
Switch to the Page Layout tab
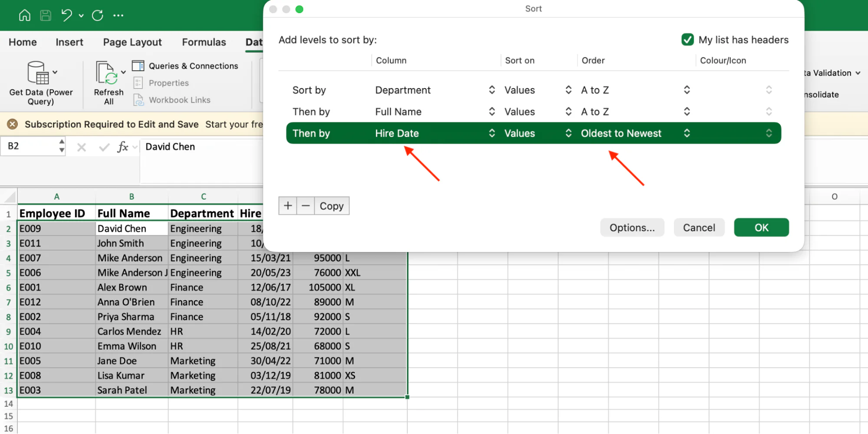click(132, 42)
